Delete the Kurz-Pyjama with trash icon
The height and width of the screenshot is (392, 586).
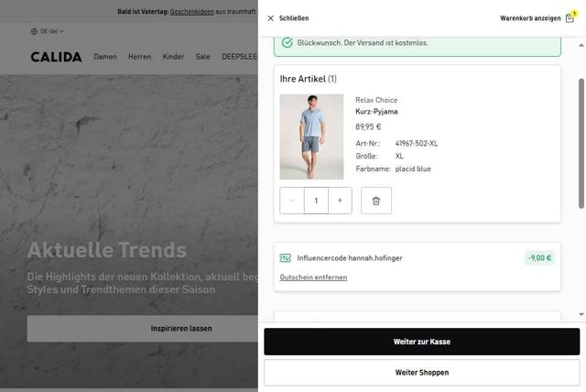point(376,201)
